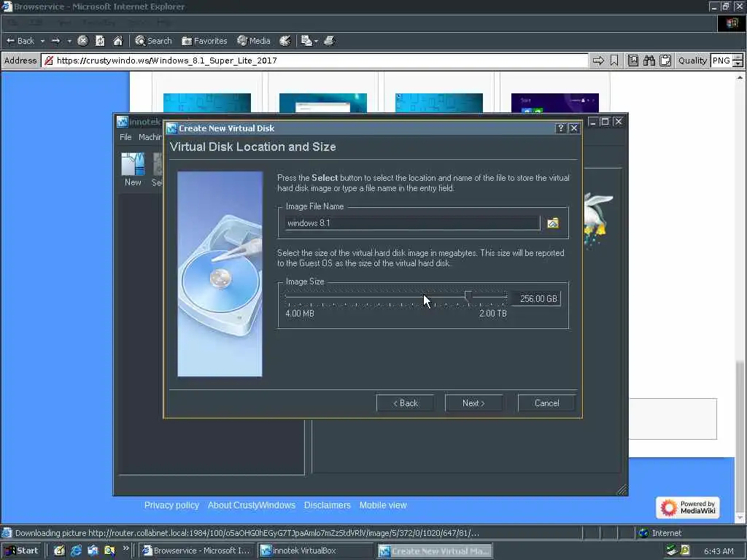The image size is (747, 560).
Task: Click the Next button in disk wizard
Action: point(473,402)
